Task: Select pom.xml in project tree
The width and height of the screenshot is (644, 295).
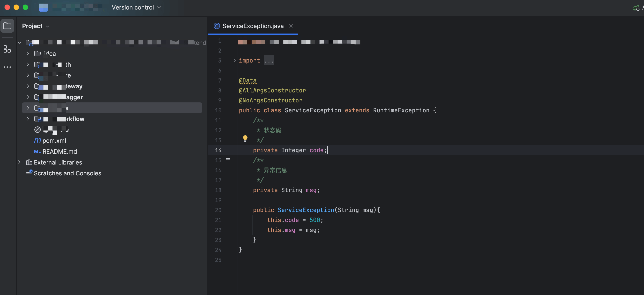Action: [54, 141]
